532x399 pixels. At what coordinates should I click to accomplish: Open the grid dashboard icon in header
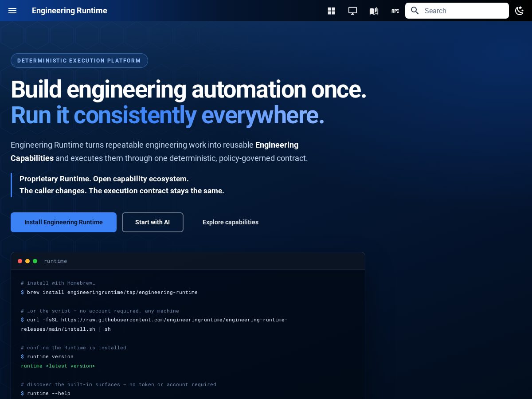click(331, 11)
